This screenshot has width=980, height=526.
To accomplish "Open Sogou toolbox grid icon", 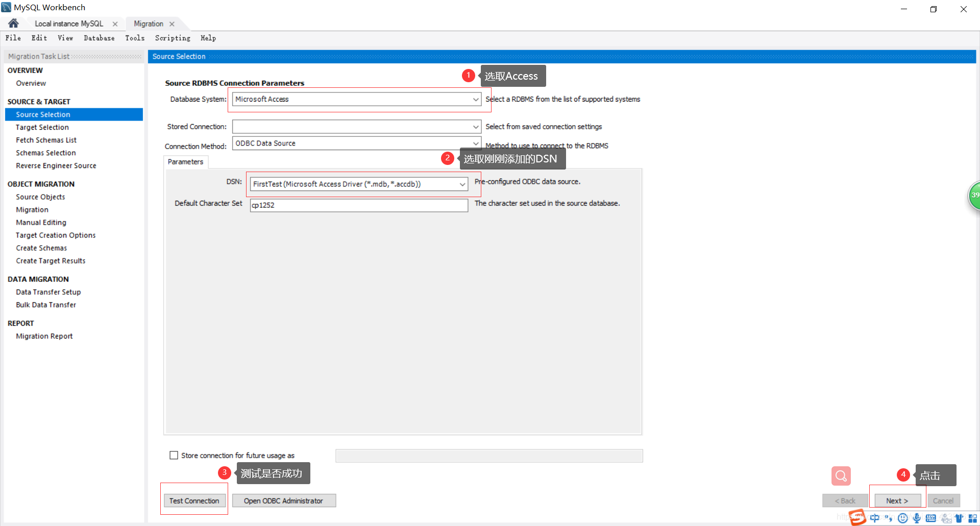I will 973,518.
